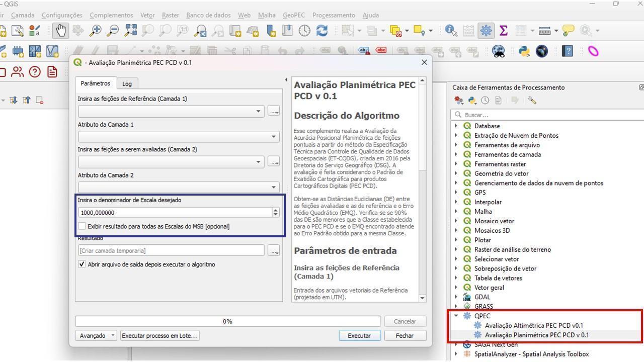Click the processing History clock icon
The width and height of the screenshot is (644, 362).
coord(485,101)
